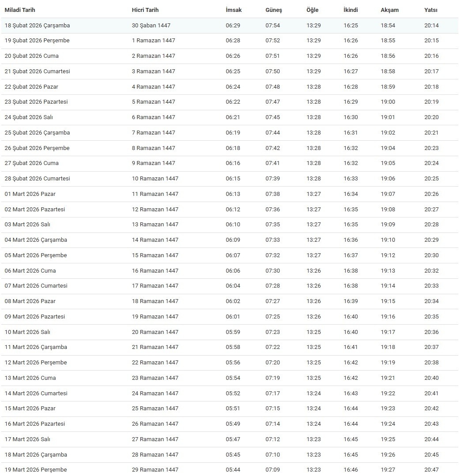Click the 15 Ramazan 1447 cell
460x476 pixels.
coord(155,255)
